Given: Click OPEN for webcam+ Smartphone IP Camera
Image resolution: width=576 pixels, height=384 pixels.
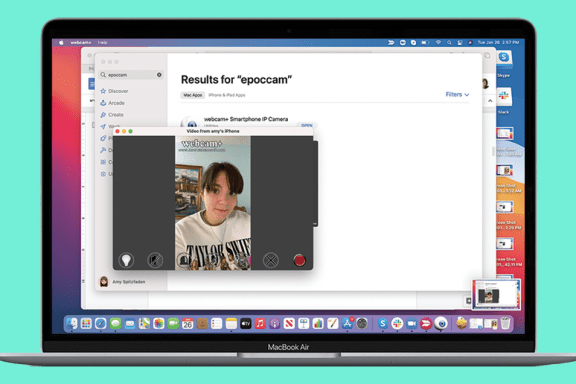Looking at the screenshot, I should point(307,125).
